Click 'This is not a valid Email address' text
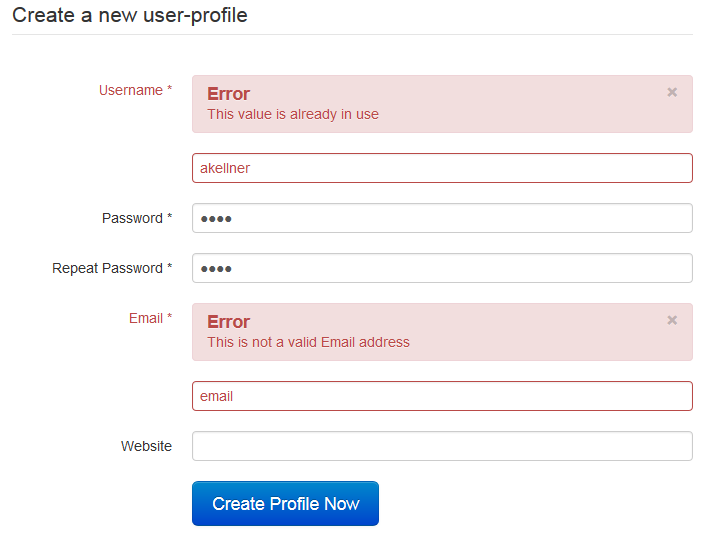 [308, 342]
